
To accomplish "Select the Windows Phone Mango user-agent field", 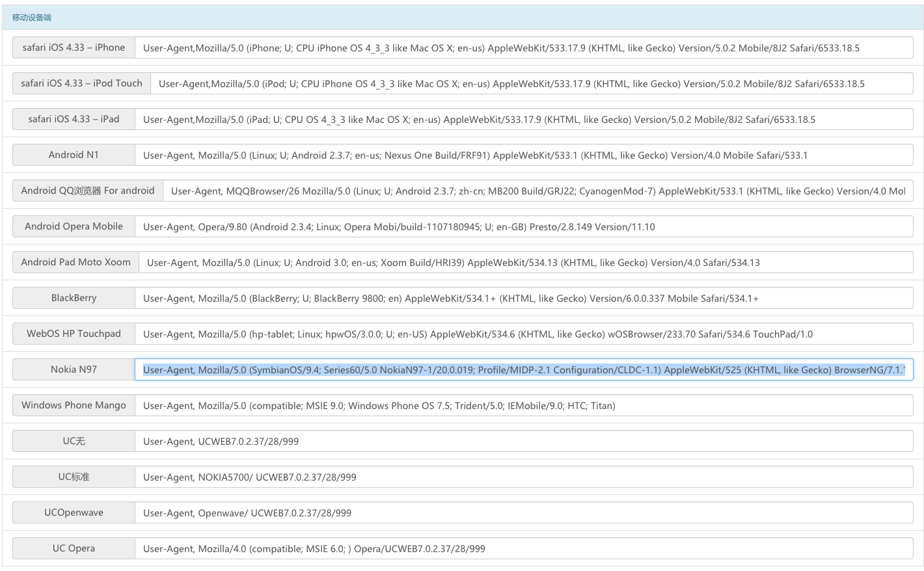I will pyautogui.click(x=523, y=405).
